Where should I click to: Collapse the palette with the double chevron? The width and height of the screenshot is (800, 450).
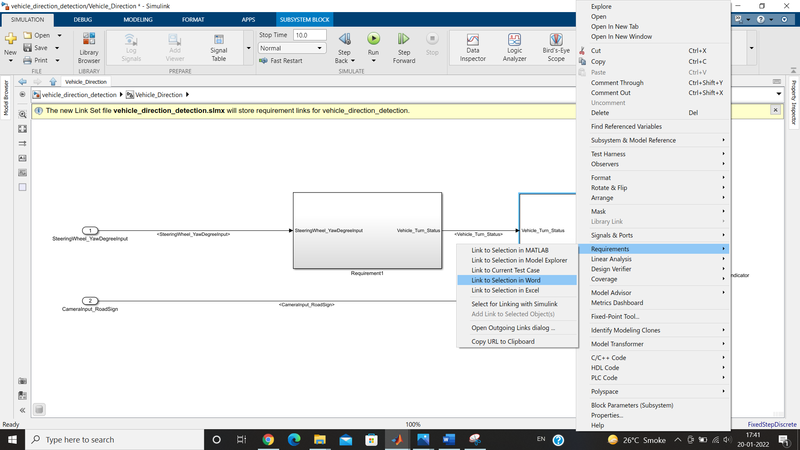pos(22,410)
